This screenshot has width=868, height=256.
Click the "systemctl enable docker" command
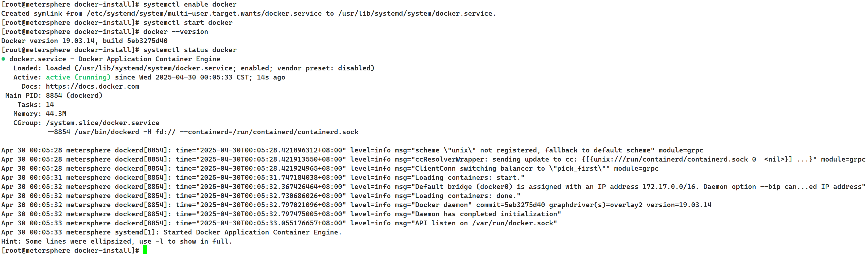click(190, 4)
